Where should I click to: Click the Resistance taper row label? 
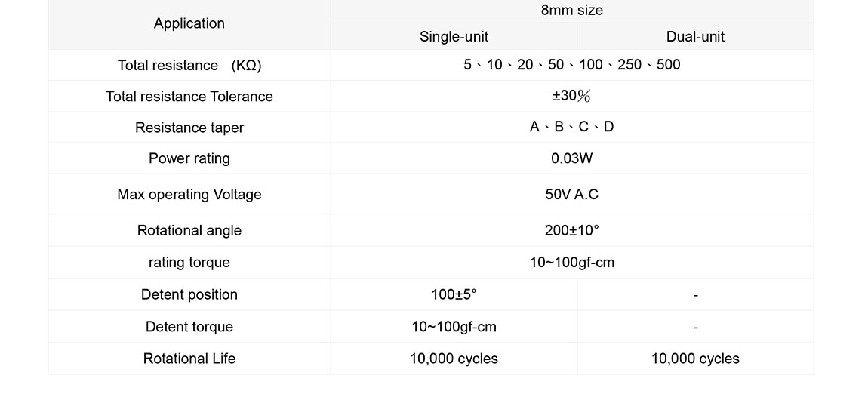coord(189,128)
